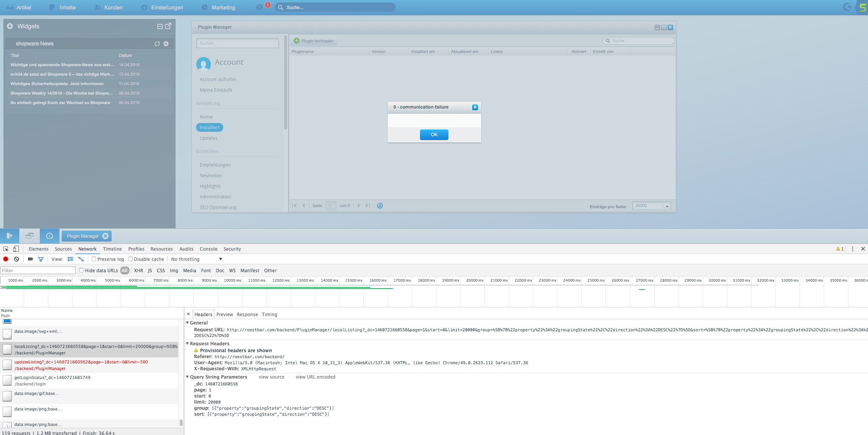Collapse the Request Headers section
868x435 pixels.
[187, 343]
